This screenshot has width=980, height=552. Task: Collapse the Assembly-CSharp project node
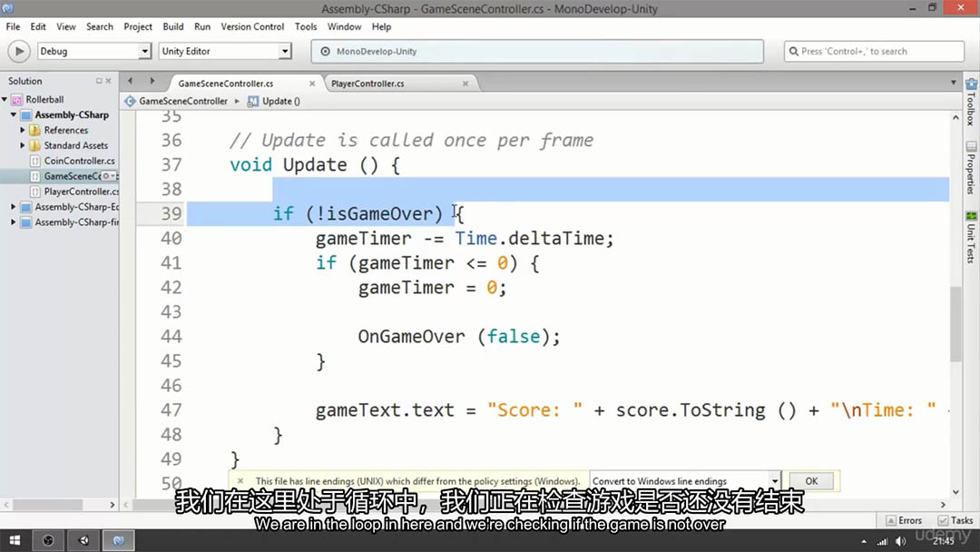tap(14, 115)
